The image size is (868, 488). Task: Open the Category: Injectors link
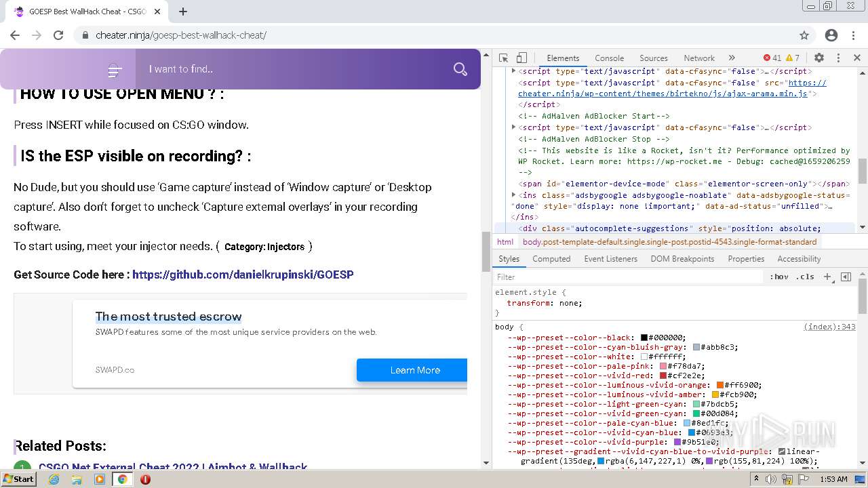point(264,247)
